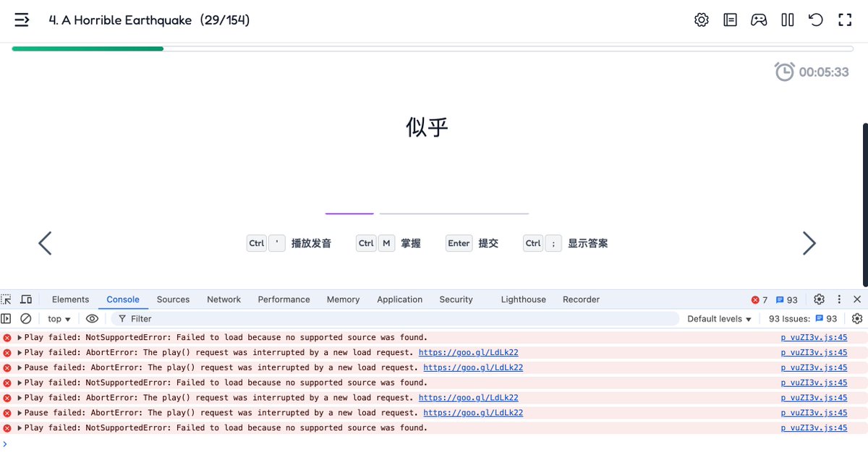Switch to the Security tab

tap(456, 299)
